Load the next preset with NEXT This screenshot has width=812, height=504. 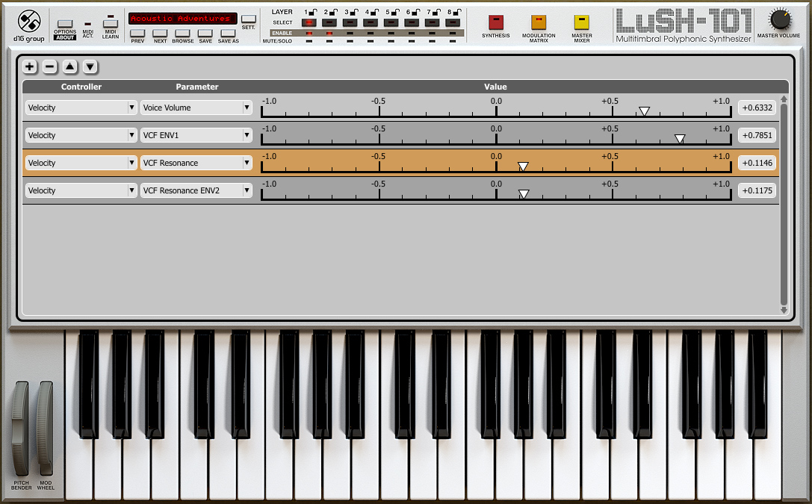pyautogui.click(x=160, y=34)
